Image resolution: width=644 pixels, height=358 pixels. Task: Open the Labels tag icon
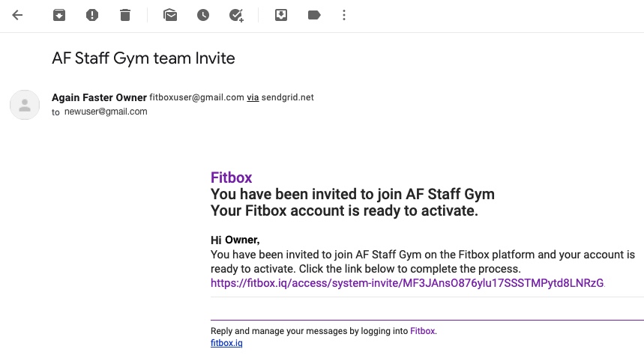pos(314,15)
